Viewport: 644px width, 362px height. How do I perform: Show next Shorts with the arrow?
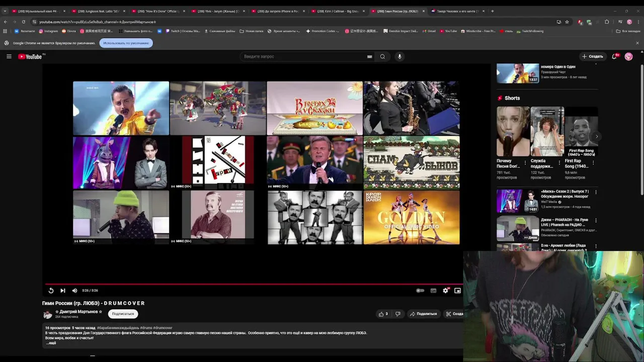(x=597, y=136)
